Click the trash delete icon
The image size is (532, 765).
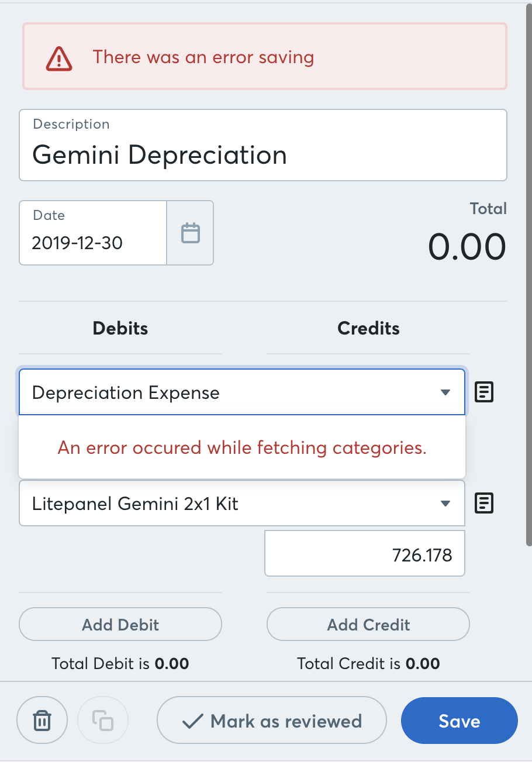[x=42, y=721]
